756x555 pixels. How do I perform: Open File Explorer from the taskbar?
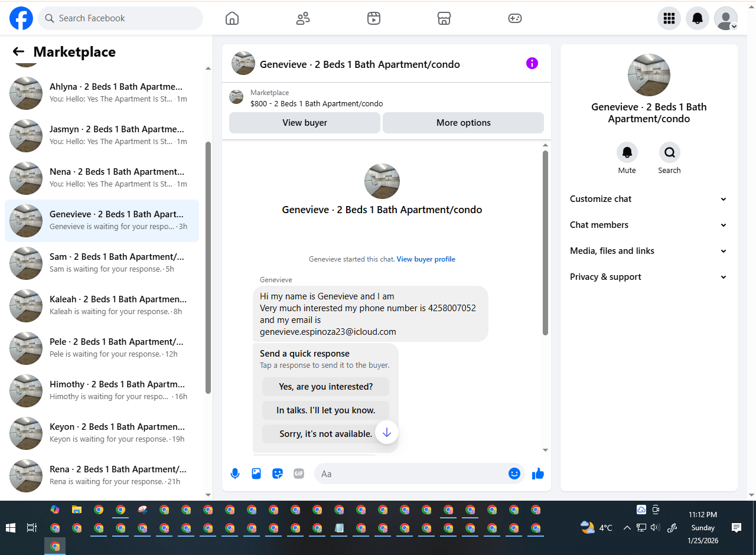click(77, 510)
